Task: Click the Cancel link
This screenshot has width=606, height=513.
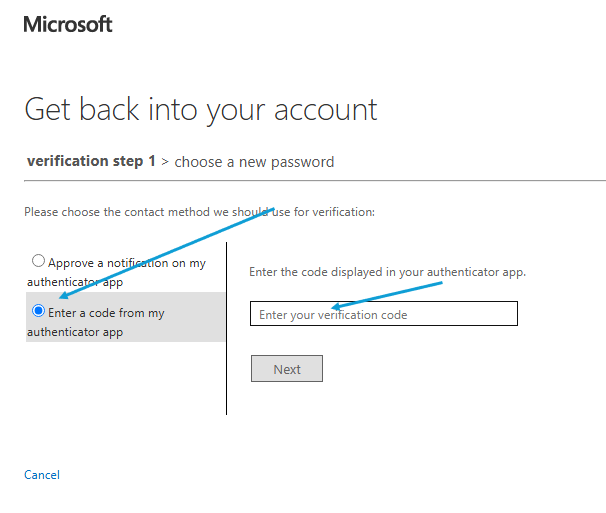Action: click(x=42, y=475)
